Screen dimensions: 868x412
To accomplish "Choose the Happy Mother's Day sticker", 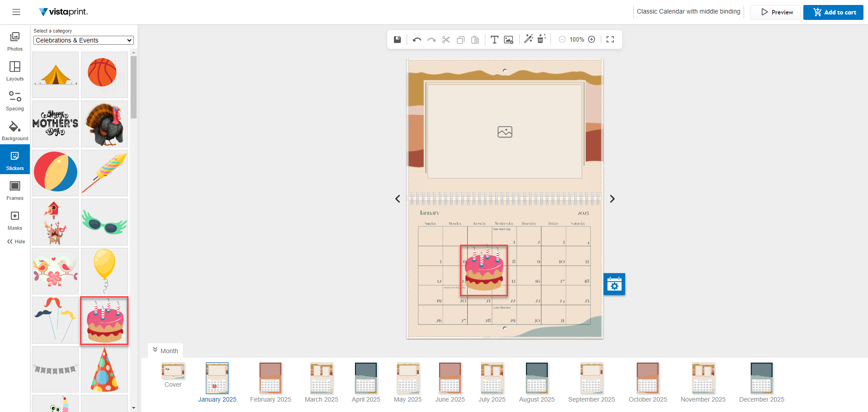I will coord(55,123).
